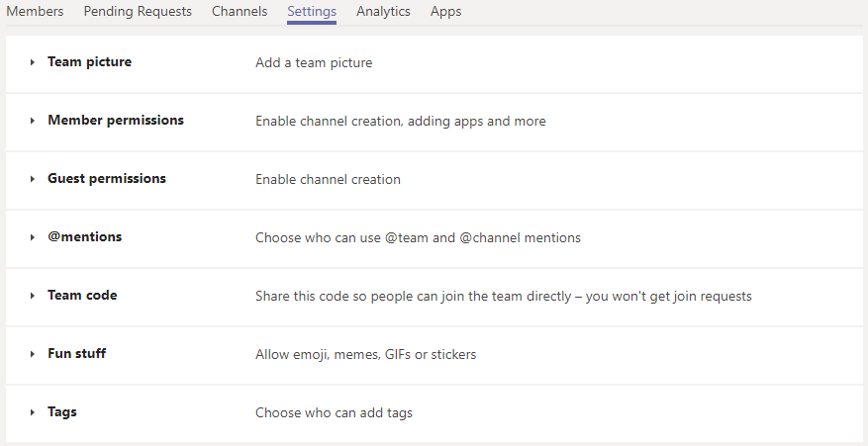868x446 pixels.
Task: Expand the Team picture section arrow
Action: point(33,62)
